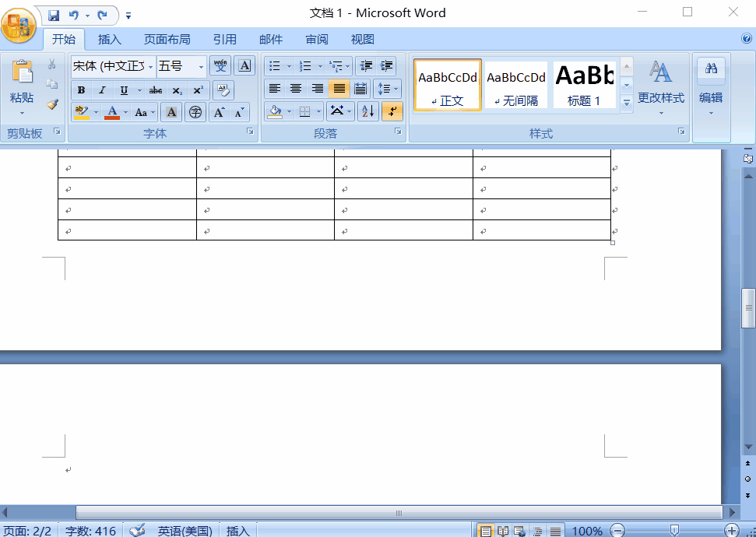Select the Format Painter brush icon
This screenshot has height=537, width=756.
click(x=52, y=104)
